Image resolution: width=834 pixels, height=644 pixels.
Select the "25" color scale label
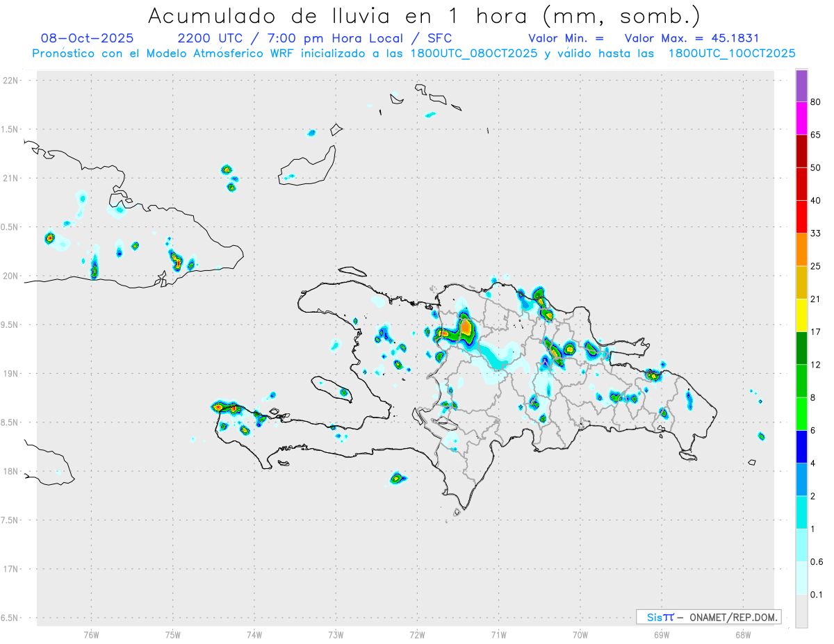(x=815, y=265)
